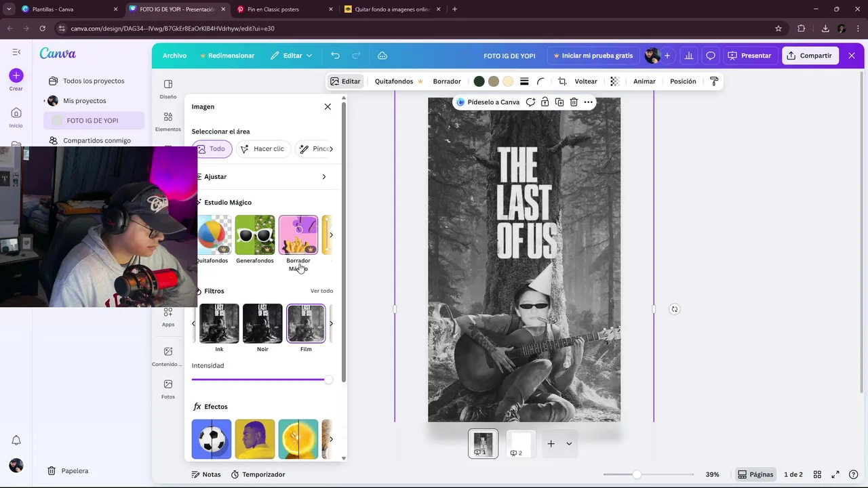This screenshot has height=488, width=868.
Task: Click Iniciar mi prueba gratis button
Action: point(593,56)
